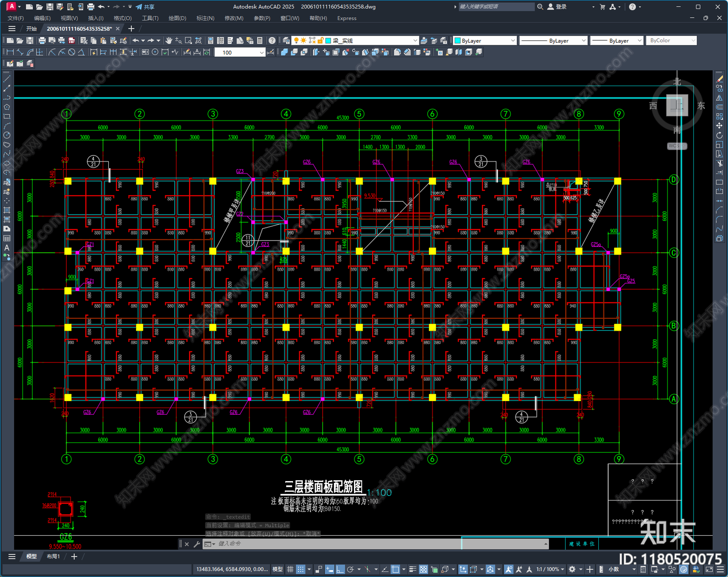Click the 共享 share button
728x577 pixels.
pos(145,7)
